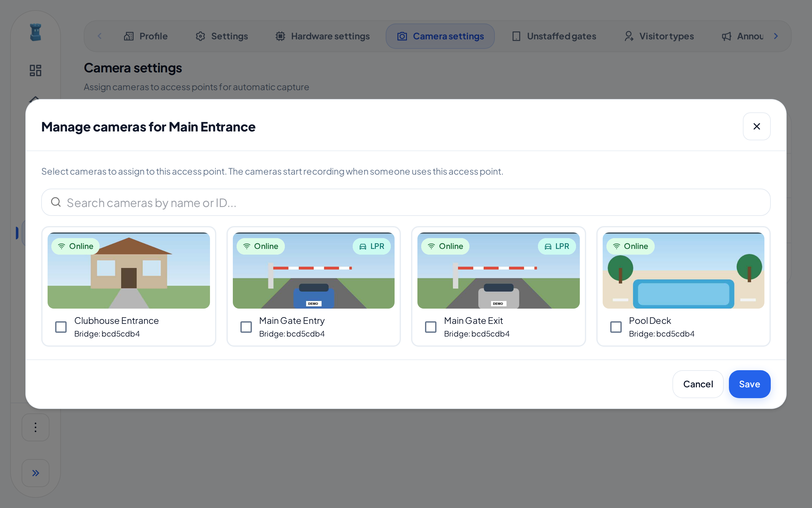
Task: Click Bridge: bcd5cdb4 under Pool Deck
Action: click(x=662, y=334)
